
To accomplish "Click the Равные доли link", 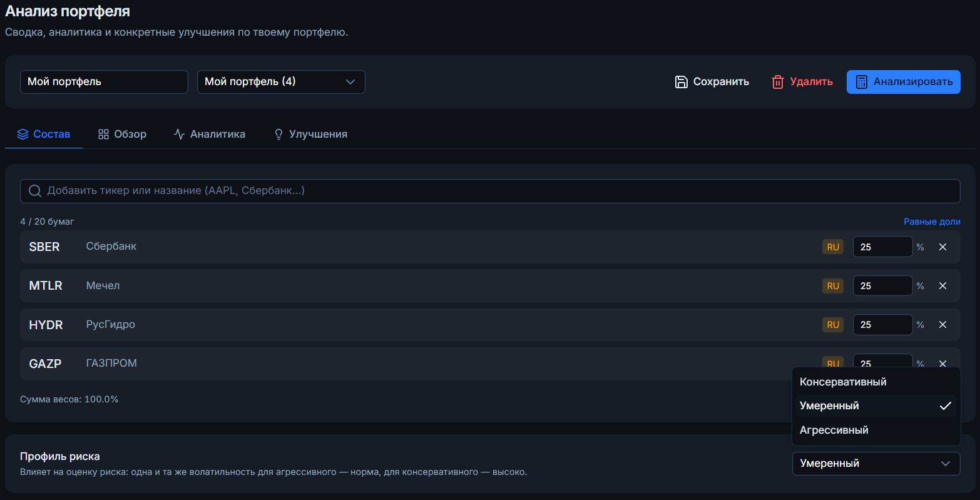I will coord(932,222).
